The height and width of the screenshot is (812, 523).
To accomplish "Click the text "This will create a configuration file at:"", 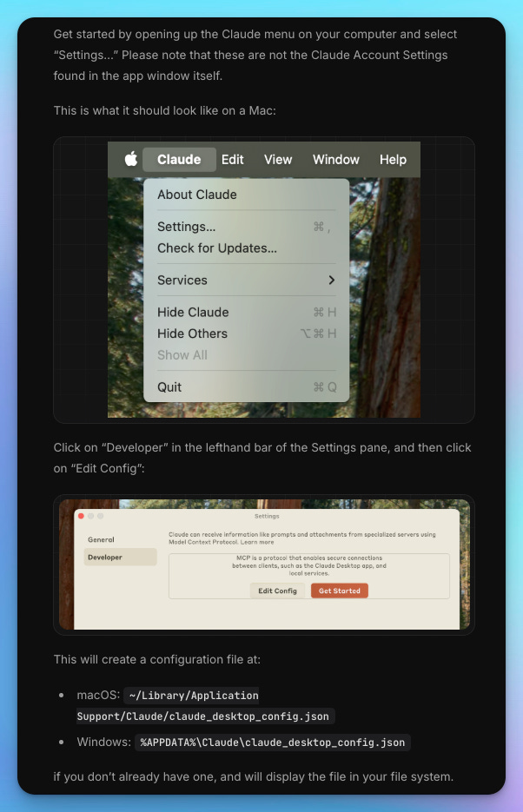I will [x=157, y=660].
